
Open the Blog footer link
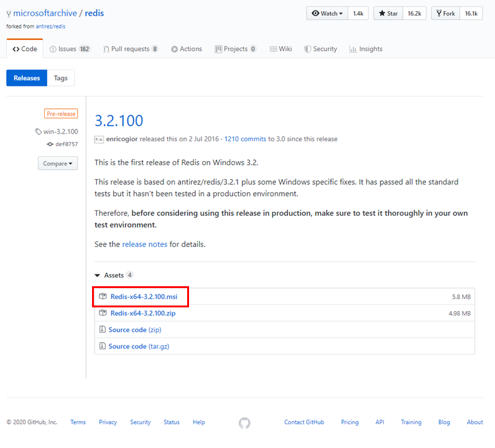[x=444, y=422]
